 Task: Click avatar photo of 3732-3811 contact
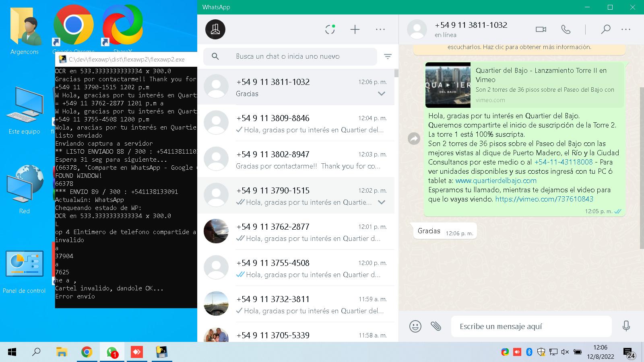point(216,304)
